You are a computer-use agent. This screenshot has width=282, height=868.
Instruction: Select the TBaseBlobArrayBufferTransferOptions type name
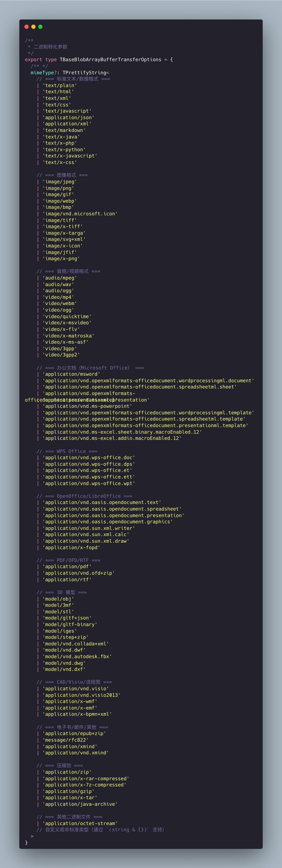click(110, 60)
